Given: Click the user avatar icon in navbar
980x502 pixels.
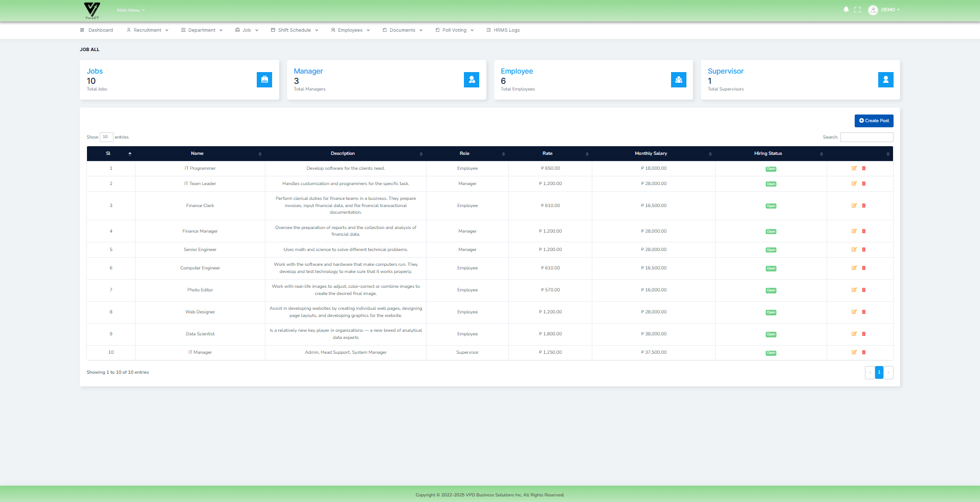Looking at the screenshot, I should pos(872,9).
